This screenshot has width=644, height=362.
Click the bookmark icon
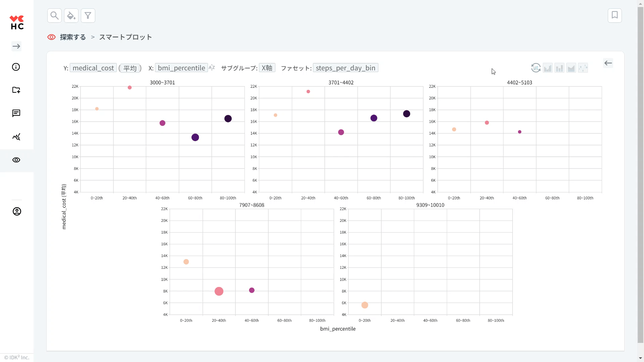click(614, 15)
